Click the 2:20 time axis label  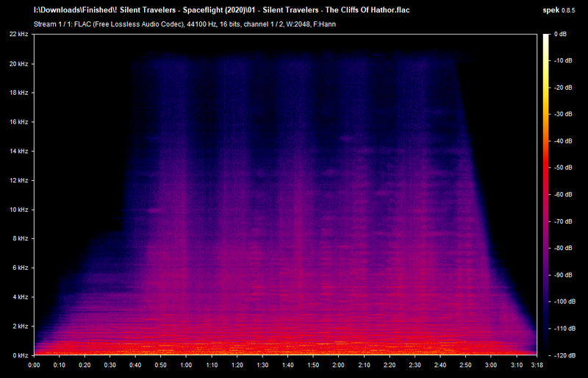coord(390,365)
